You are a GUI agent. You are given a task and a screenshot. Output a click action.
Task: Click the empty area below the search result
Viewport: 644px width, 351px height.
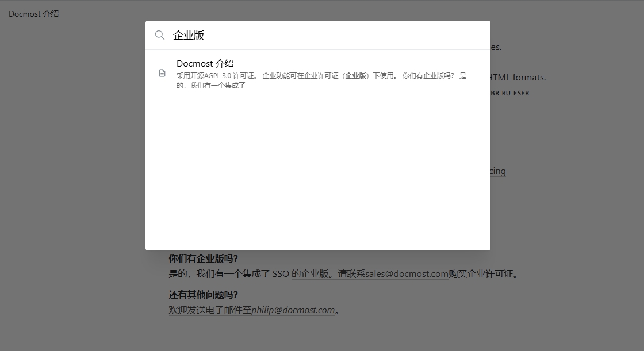(317, 172)
